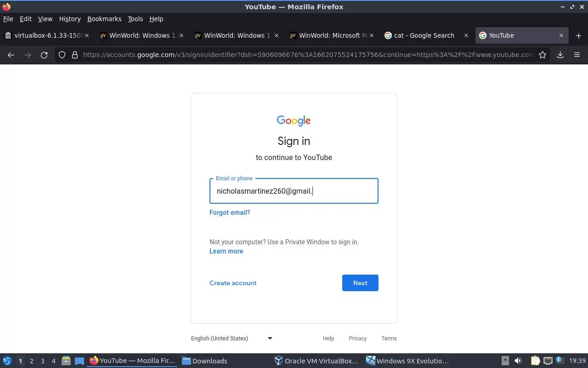Viewport: 588px width, 368px height.
Task: Close the cat - Google Search tab
Action: (x=466, y=35)
